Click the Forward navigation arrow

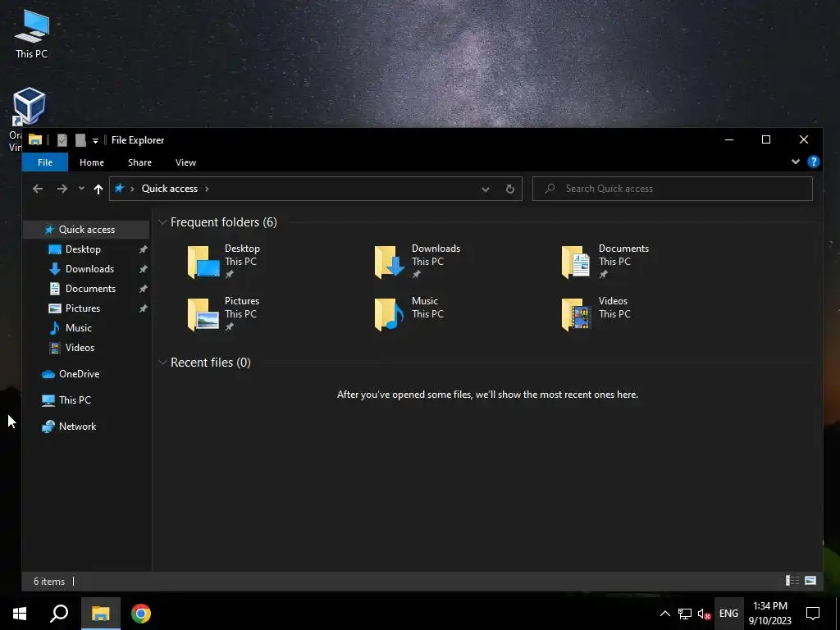[x=62, y=189]
